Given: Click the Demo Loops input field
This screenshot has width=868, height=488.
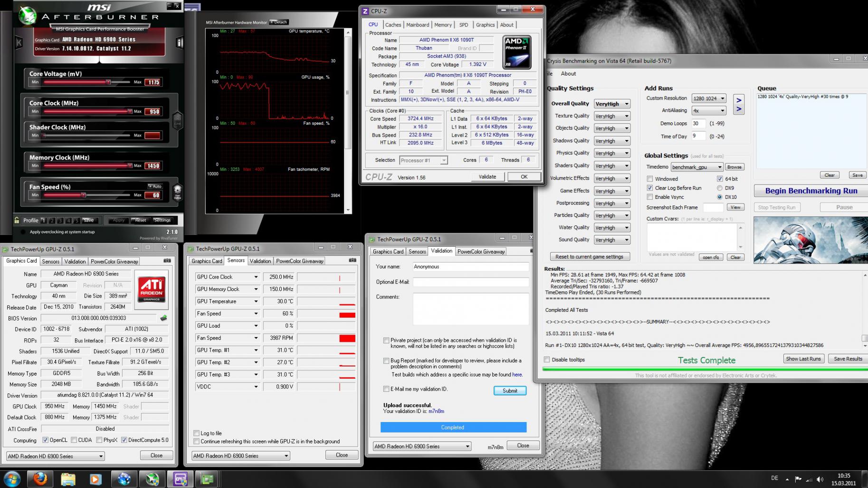Looking at the screenshot, I should click(698, 123).
